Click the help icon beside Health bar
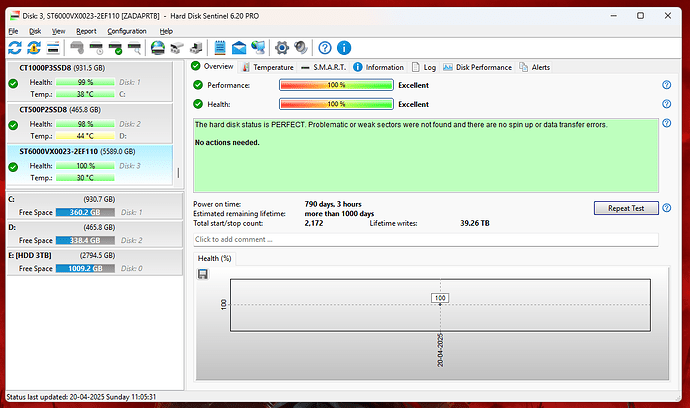The width and height of the screenshot is (690, 408). coord(667,104)
